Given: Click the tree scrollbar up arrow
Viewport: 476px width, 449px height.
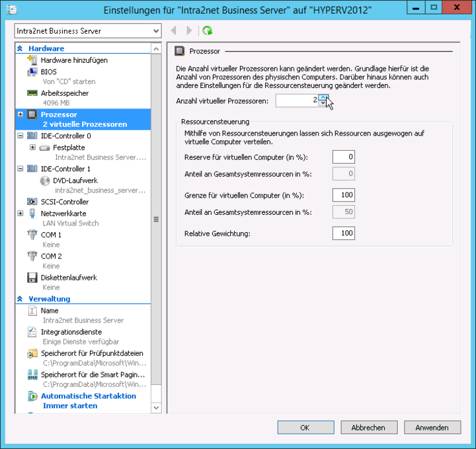Looking at the screenshot, I should pyautogui.click(x=156, y=48).
